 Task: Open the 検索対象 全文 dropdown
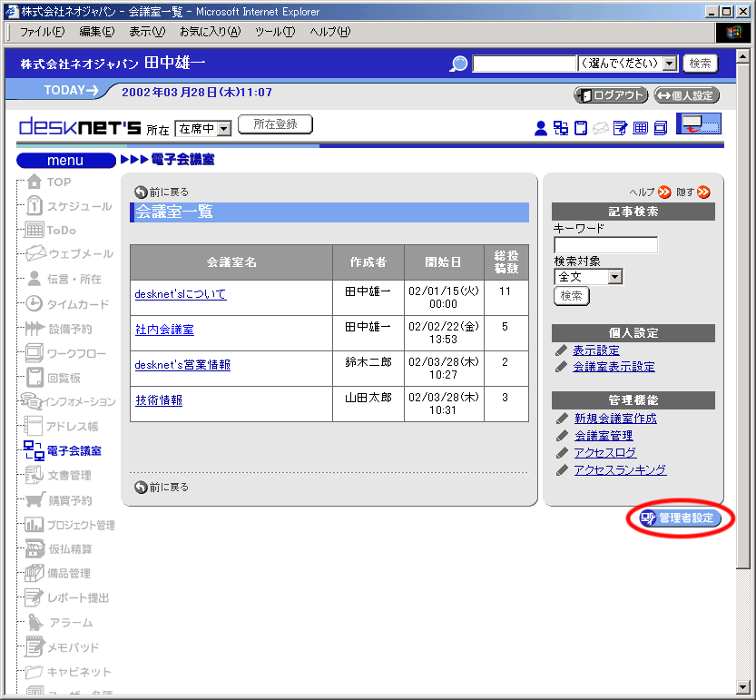tap(588, 277)
